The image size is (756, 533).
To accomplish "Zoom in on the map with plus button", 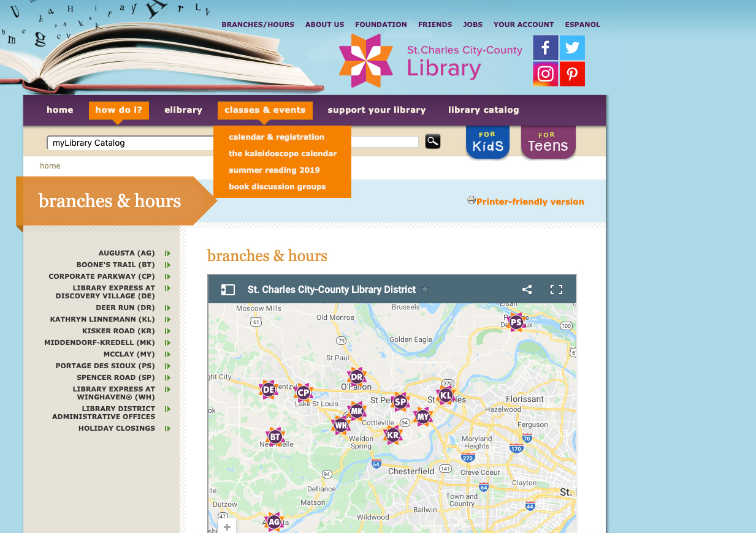I will coord(227,527).
